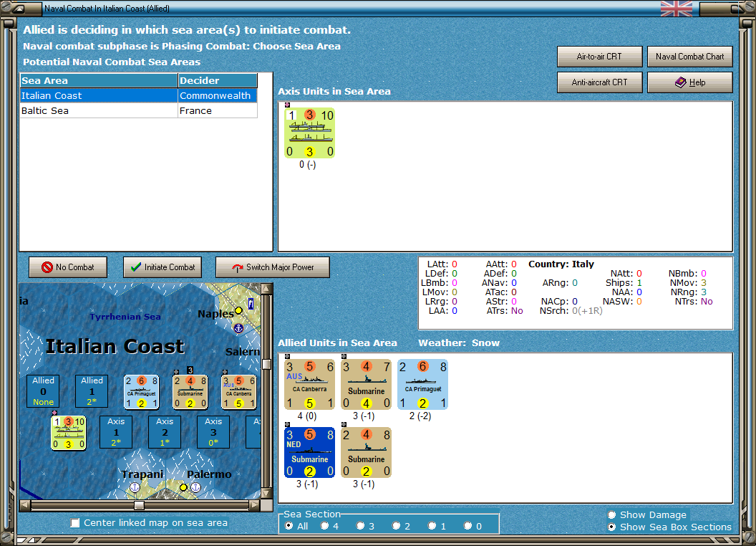756x546 pixels.
Task: Click the map horizontal scrollbar thumb
Action: [139, 505]
